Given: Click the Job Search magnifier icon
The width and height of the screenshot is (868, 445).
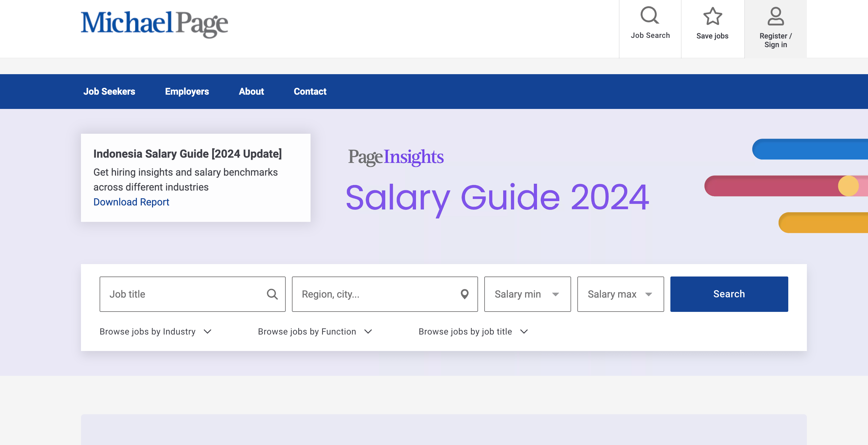Looking at the screenshot, I should point(650,15).
